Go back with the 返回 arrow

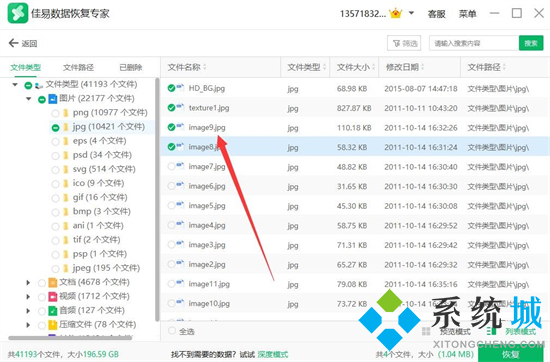coord(23,43)
